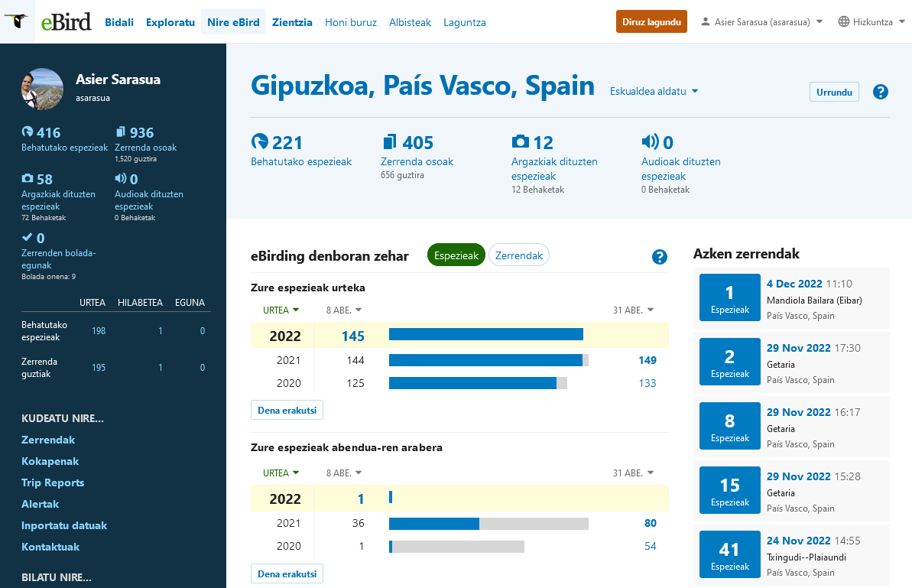Click sidebar speaker icon beside audio count 0
Screen dimensions: 912x588
coord(120,178)
